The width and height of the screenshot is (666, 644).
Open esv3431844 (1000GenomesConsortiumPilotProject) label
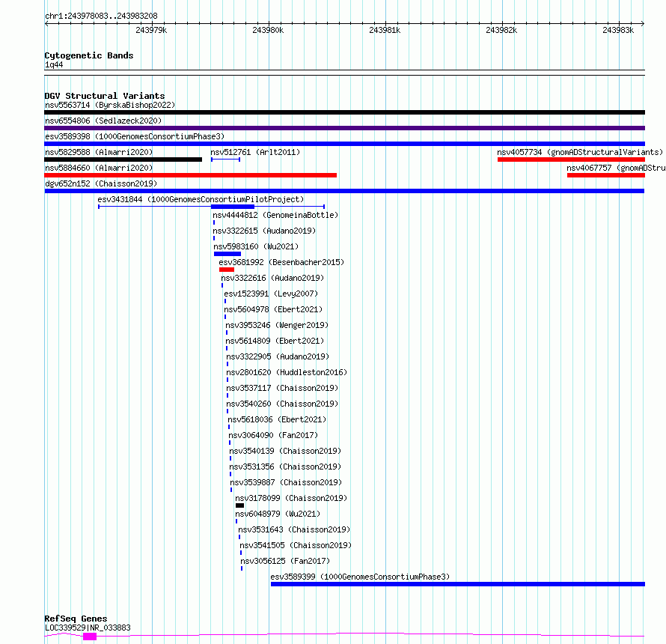(201, 199)
